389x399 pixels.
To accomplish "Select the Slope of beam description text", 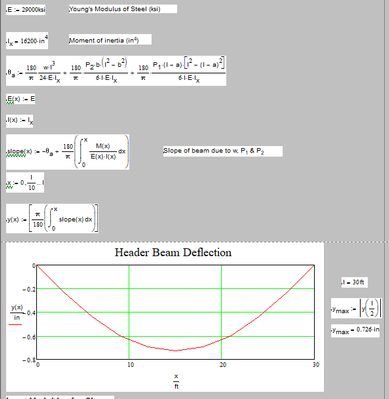I will pos(223,151).
